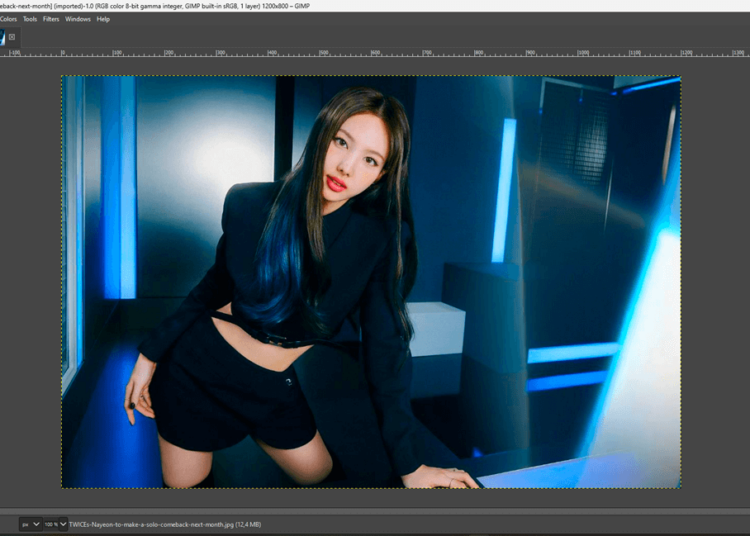Expand the zoom percentage dropdown arrow
This screenshot has height=536, width=750.
click(x=63, y=524)
